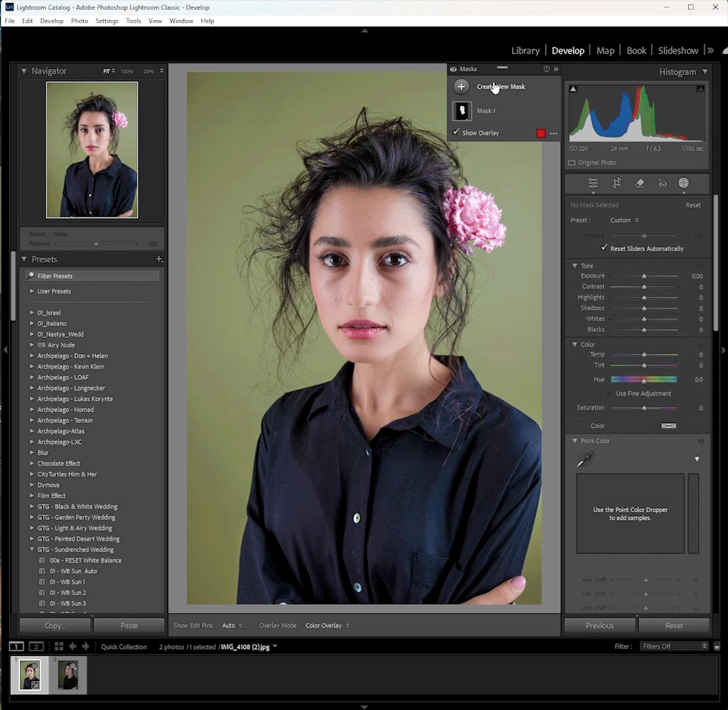Viewport: 728px width, 710px height.
Task: Toggle the Masks panel eye icon
Action: [453, 69]
